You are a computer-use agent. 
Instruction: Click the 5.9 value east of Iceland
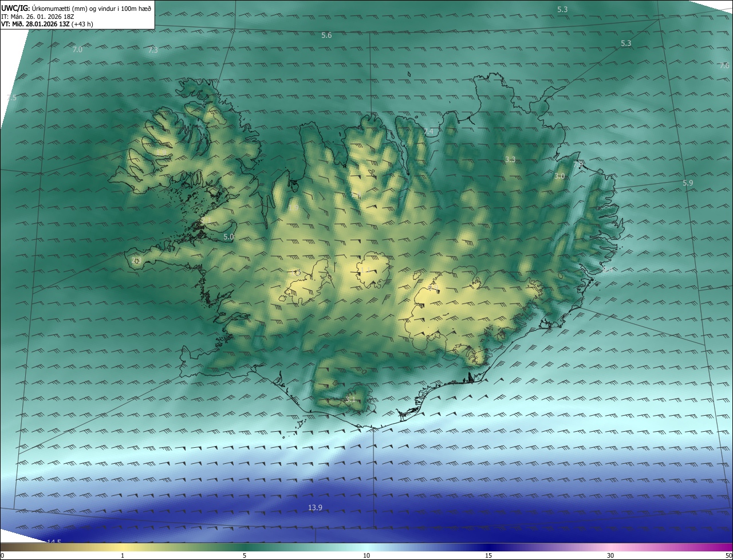[x=688, y=183]
